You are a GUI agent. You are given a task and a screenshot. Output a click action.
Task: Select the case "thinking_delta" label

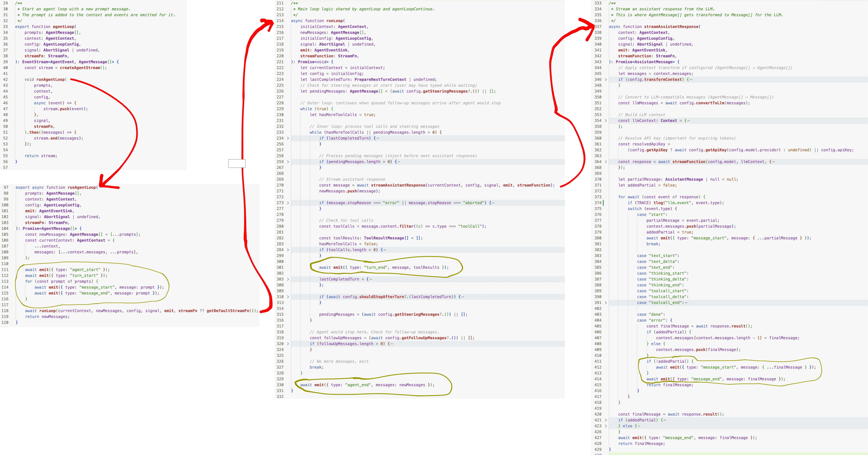click(x=663, y=279)
